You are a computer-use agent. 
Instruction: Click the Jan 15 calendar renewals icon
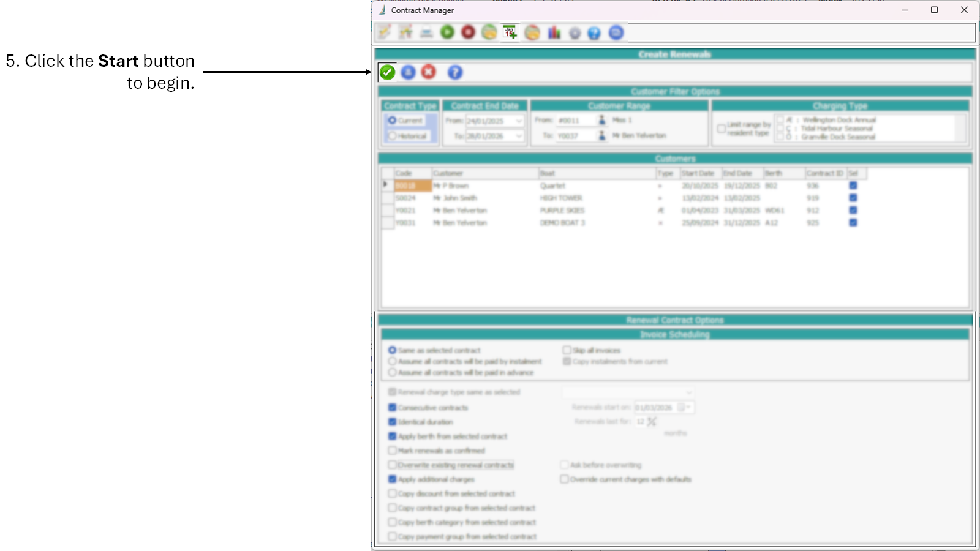510,32
